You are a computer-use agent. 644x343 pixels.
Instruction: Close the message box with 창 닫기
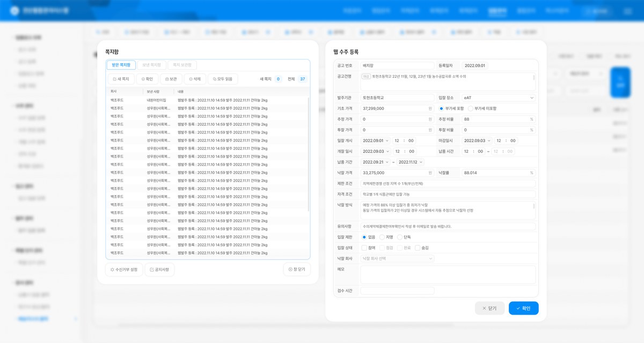coord(297,270)
